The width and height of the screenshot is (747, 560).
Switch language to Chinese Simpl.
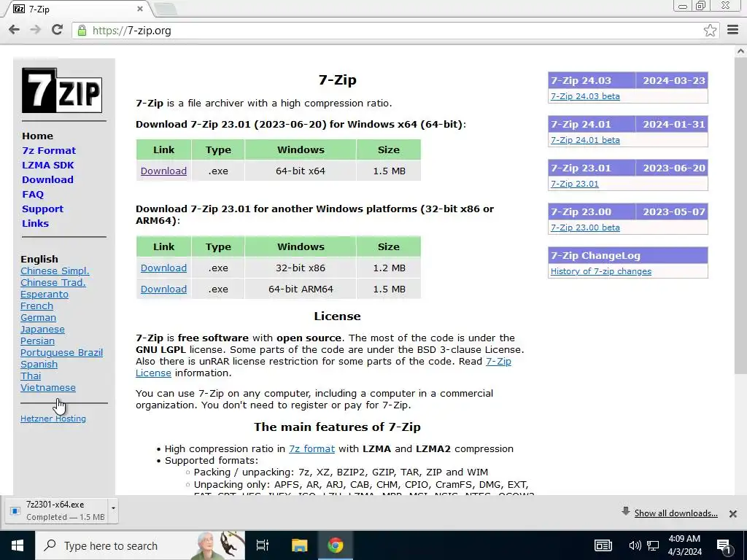pos(55,271)
